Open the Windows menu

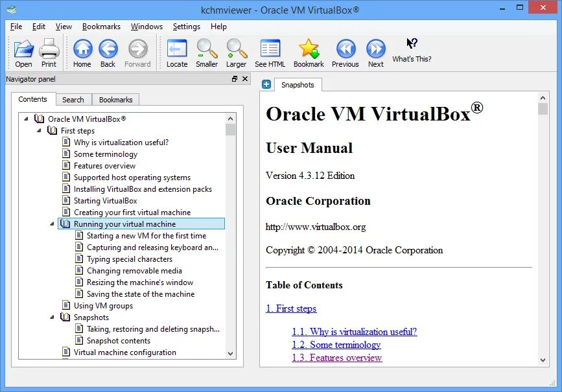pyautogui.click(x=146, y=27)
